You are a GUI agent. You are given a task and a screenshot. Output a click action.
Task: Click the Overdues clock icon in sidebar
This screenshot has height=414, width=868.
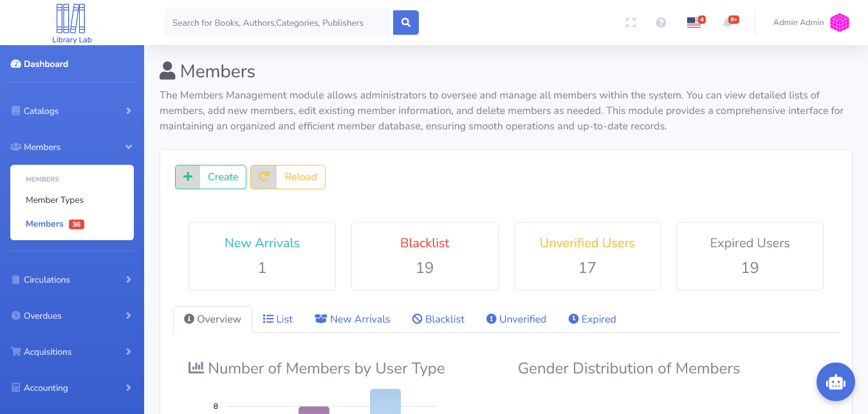point(15,315)
